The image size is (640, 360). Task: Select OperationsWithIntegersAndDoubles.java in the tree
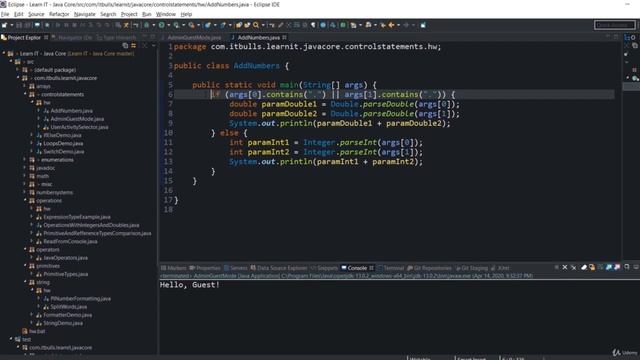tap(91, 225)
